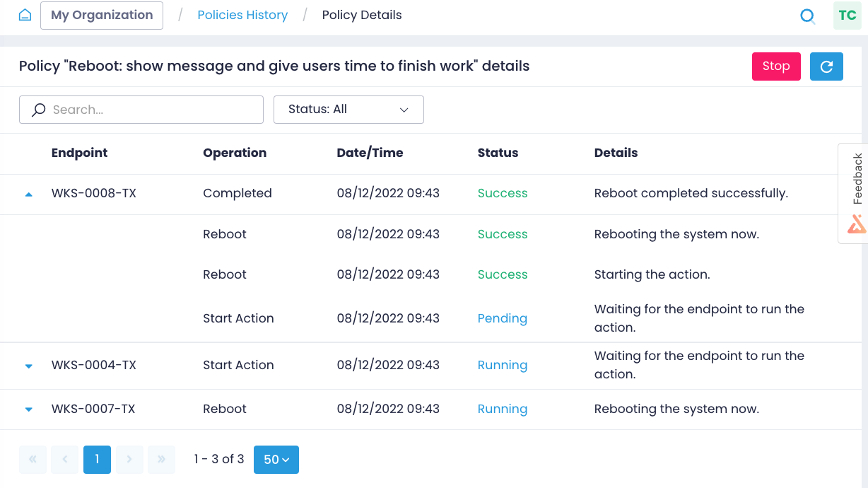Click the '1 - 3 of 3' results count
The height and width of the screenshot is (488, 868).
(219, 459)
